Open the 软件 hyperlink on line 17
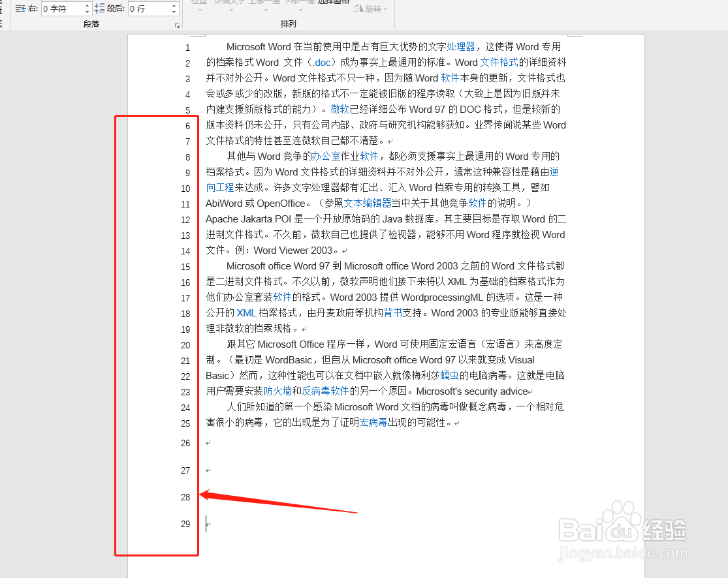Screen dimensions: 728x578 coord(282,297)
